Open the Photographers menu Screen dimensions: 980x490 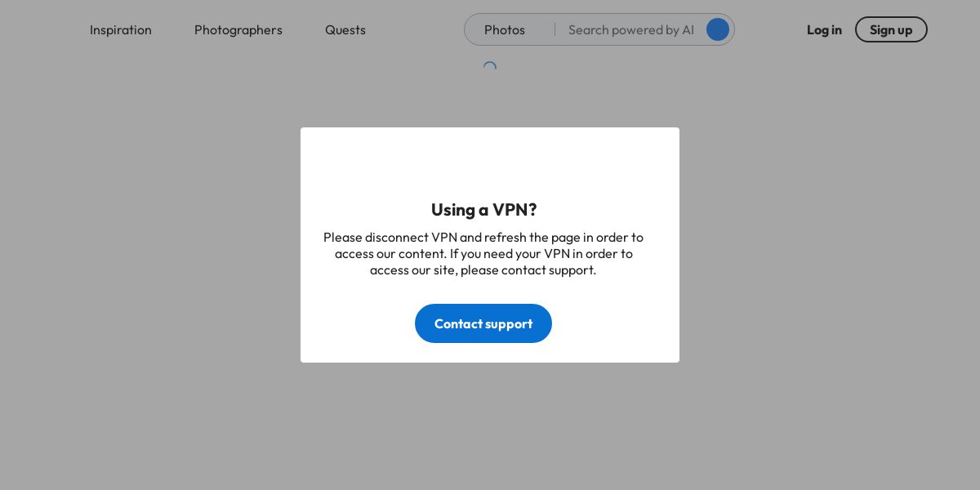tap(238, 29)
